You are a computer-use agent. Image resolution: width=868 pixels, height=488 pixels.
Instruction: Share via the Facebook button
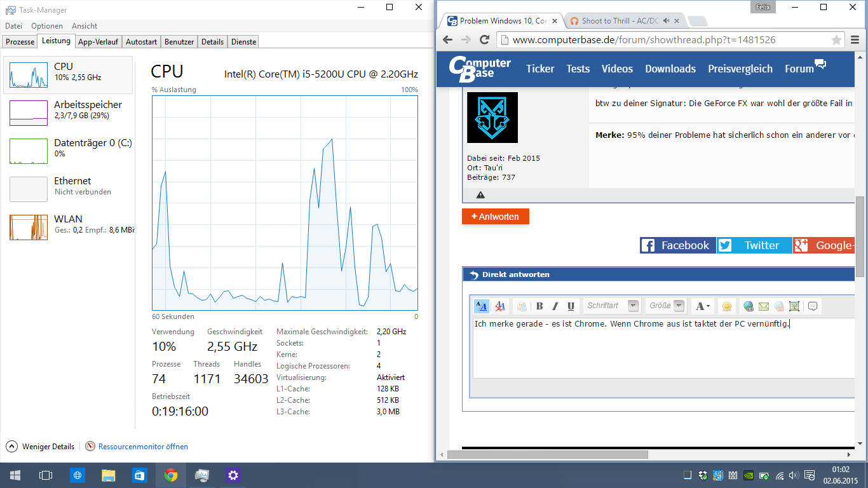point(678,245)
